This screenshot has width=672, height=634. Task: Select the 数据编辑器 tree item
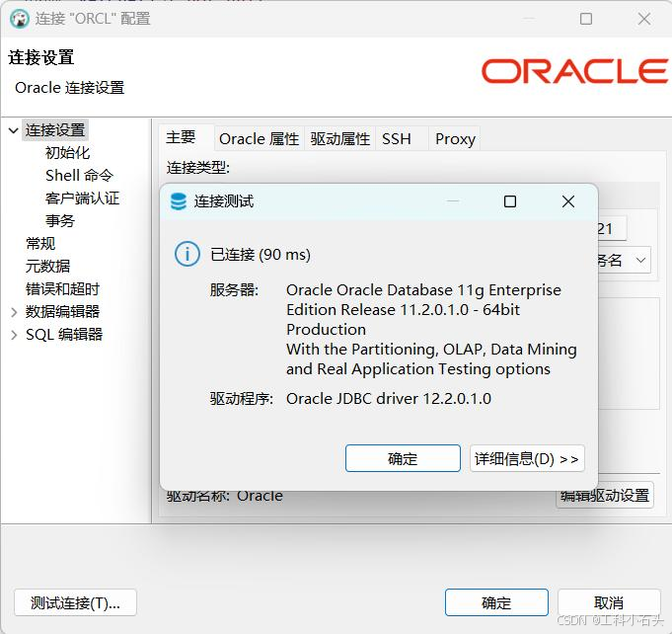[x=62, y=312]
